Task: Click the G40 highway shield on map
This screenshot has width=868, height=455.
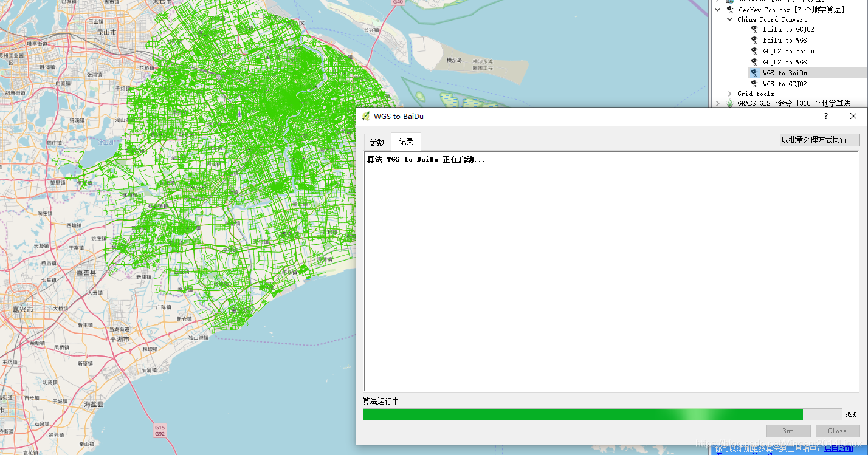Action: (x=398, y=2)
